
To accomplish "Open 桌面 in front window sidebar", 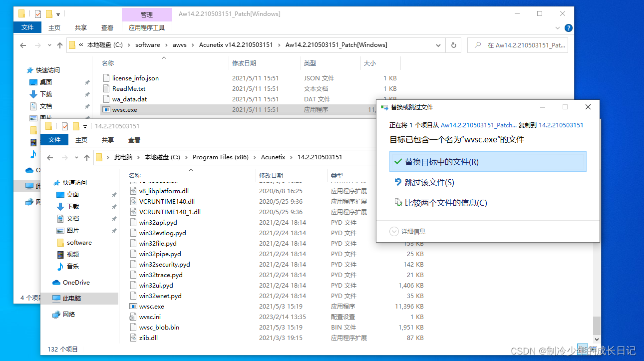I will point(73,194).
